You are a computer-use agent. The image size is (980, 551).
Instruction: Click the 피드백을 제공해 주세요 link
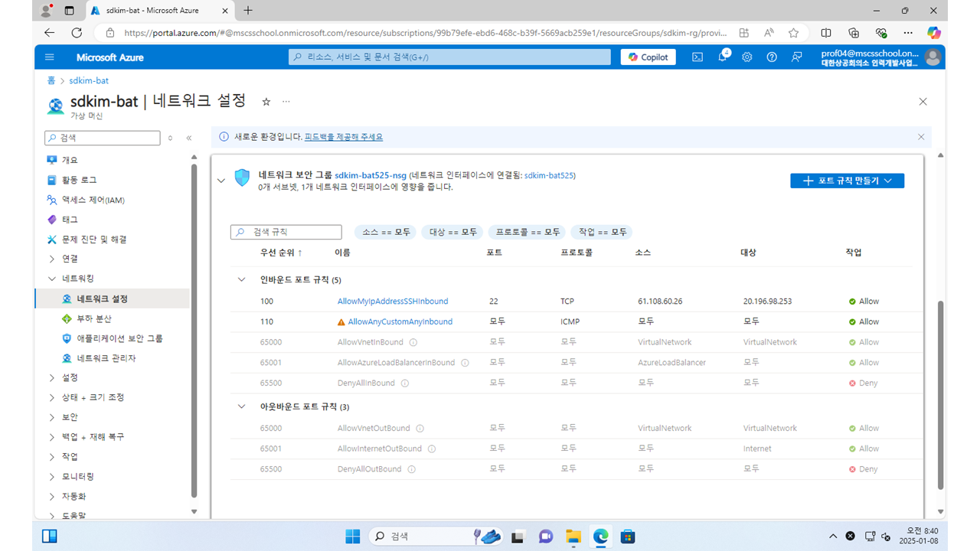344,137
